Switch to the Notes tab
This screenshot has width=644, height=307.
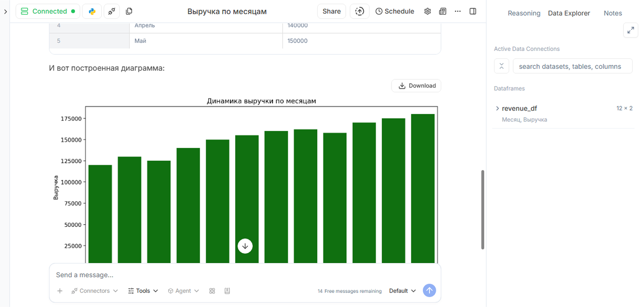click(612, 13)
